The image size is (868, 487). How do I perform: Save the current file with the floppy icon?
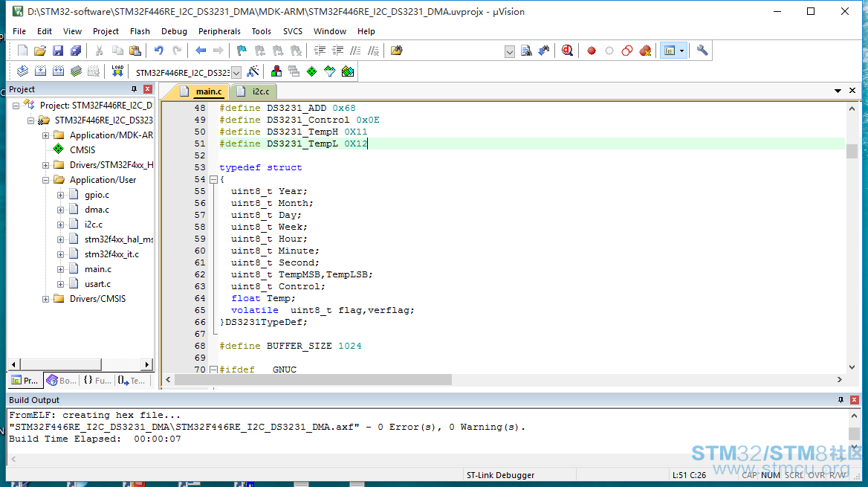click(57, 51)
